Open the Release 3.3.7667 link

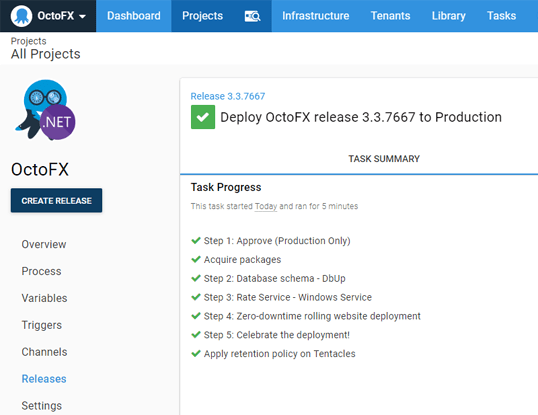coord(228,96)
